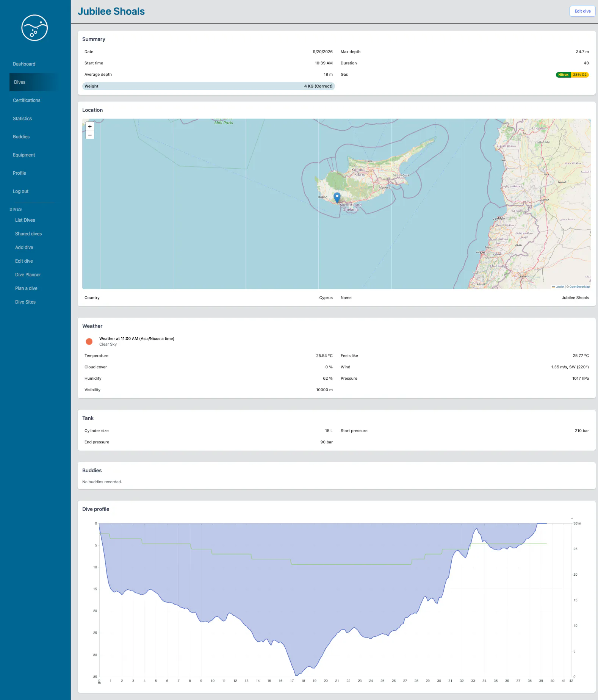598x700 pixels.
Task: Open the List Dives submenu link
Action: click(x=25, y=220)
